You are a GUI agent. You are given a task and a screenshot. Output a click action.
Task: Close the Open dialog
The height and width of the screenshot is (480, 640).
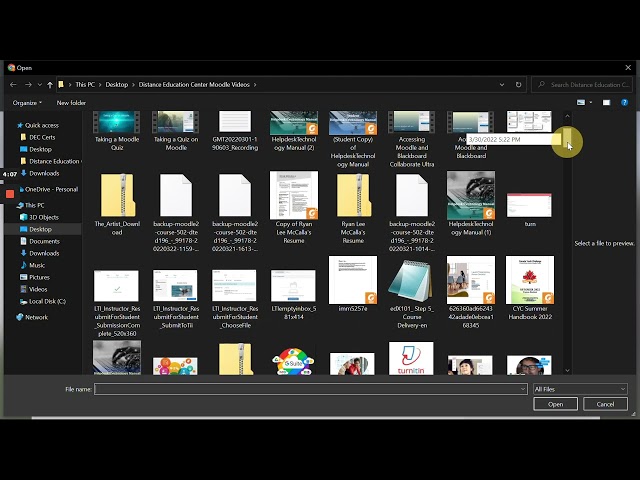click(628, 68)
